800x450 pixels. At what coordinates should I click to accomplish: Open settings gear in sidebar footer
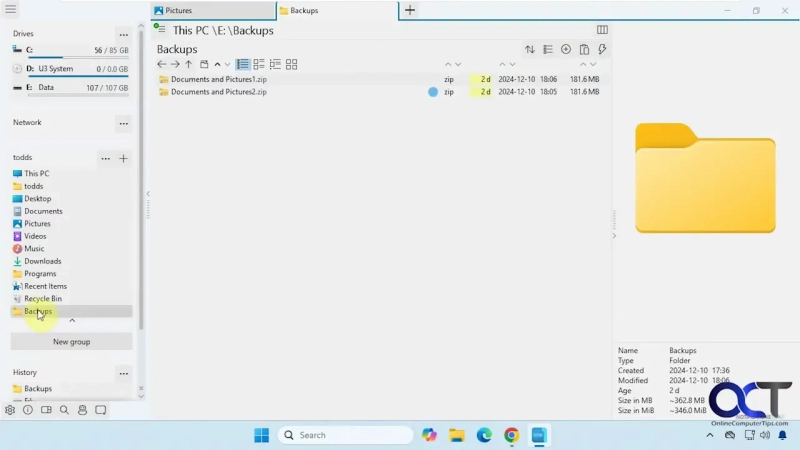point(10,410)
